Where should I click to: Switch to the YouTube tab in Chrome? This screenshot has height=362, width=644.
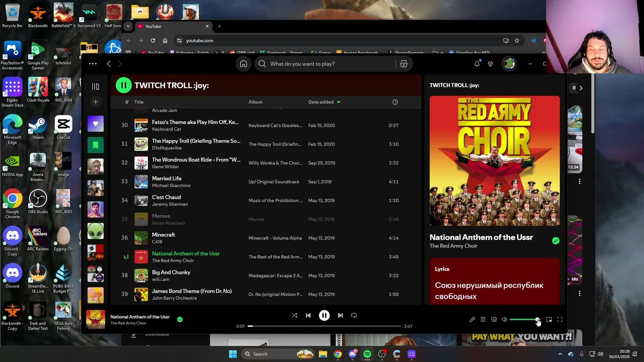click(173, 26)
